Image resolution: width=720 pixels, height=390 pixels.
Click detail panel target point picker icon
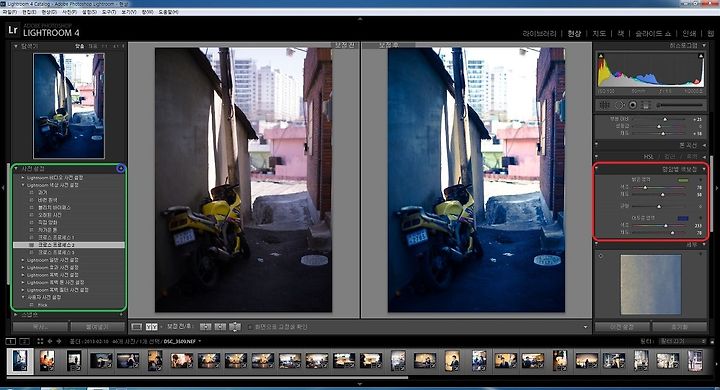click(601, 256)
